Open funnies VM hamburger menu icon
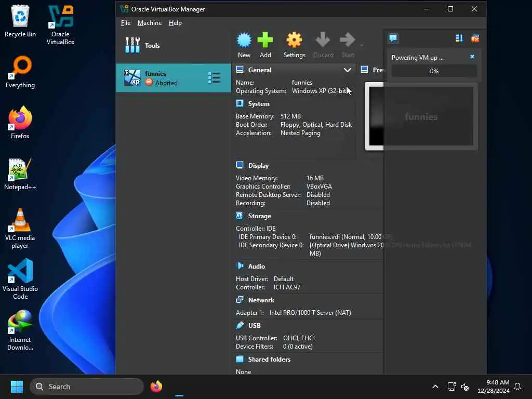Viewport: 532px width, 399px height. point(214,78)
